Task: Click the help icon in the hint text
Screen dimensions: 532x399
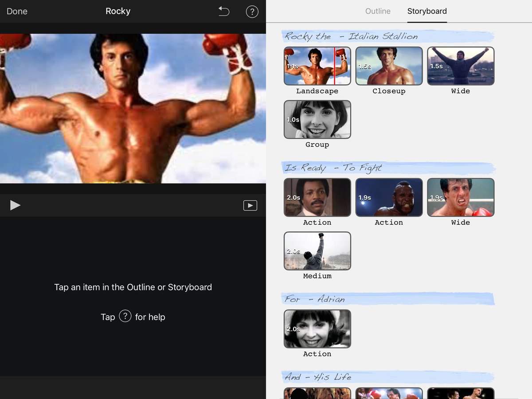Action: pyautogui.click(x=125, y=317)
